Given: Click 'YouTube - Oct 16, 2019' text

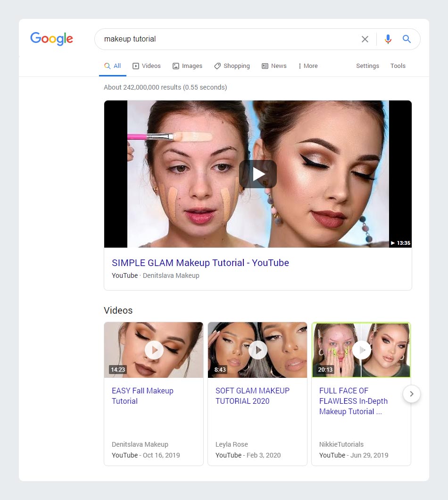Looking at the screenshot, I should 146,455.
